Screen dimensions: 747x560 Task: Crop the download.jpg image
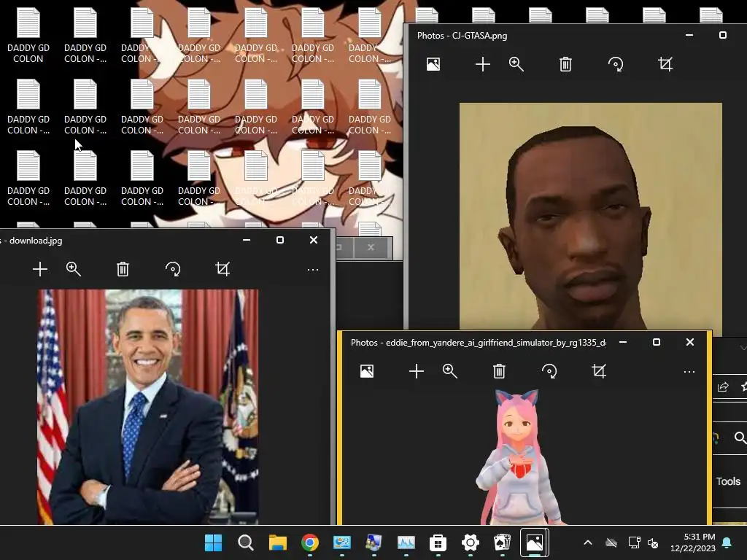click(x=222, y=269)
